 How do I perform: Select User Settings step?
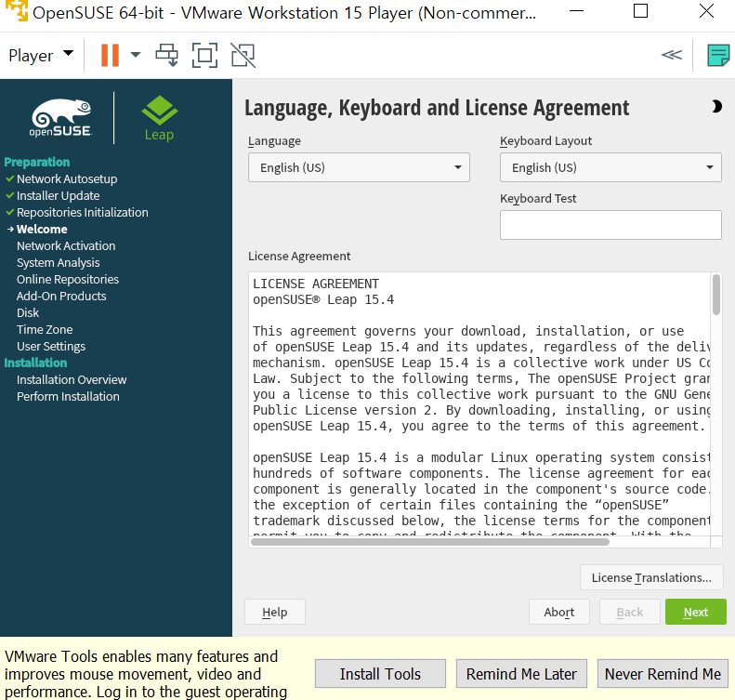coord(51,347)
